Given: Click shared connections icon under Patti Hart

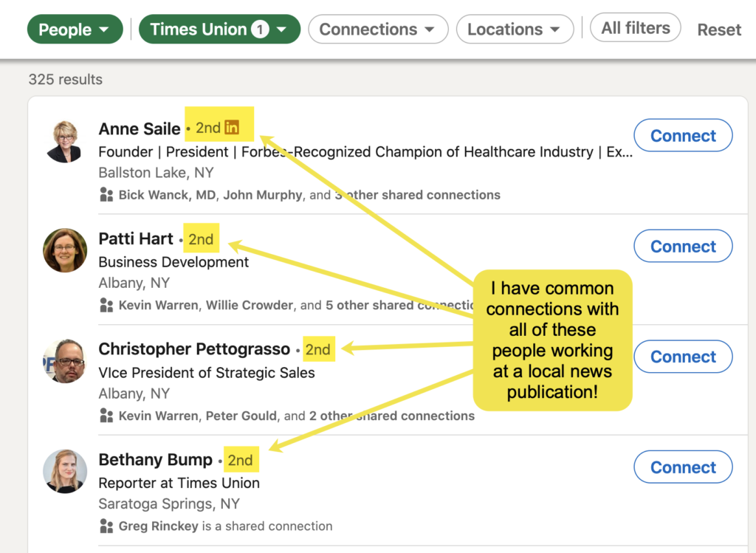Looking at the screenshot, I should tap(106, 305).
